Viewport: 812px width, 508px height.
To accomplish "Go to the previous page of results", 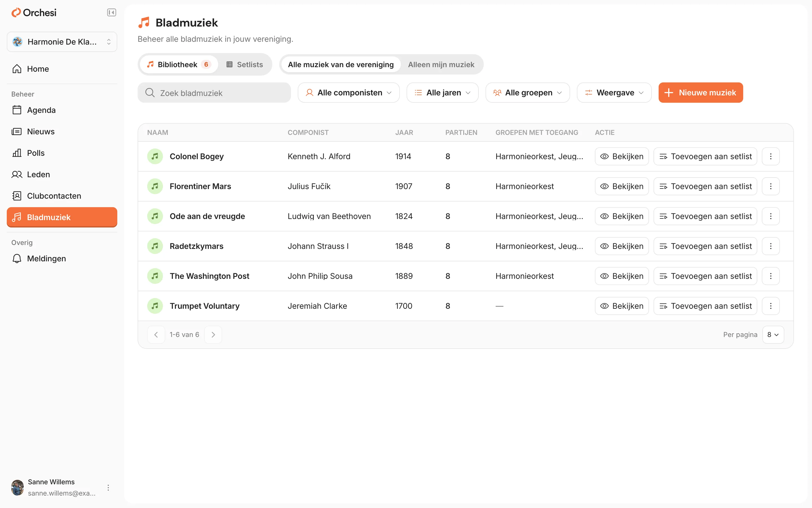I will (156, 335).
